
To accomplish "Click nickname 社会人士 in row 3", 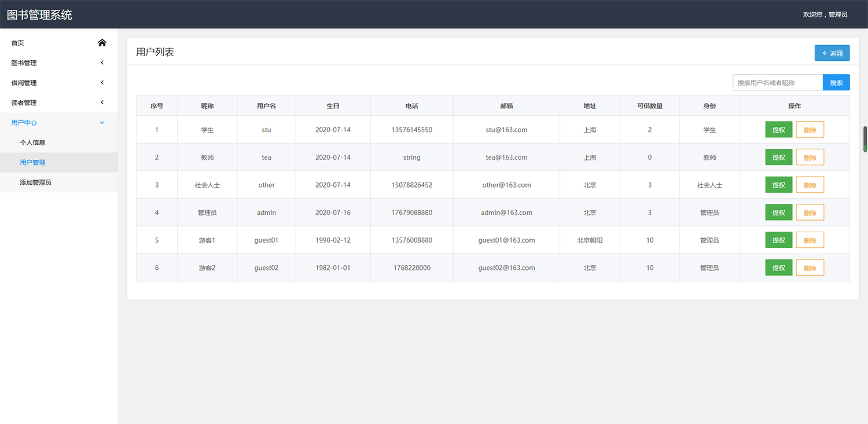I will click(207, 185).
